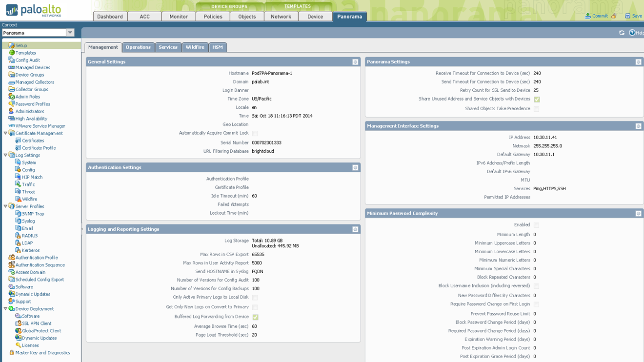Toggle Only Active Primary Logs to Local Disk
The height and width of the screenshot is (362, 644).
(255, 298)
